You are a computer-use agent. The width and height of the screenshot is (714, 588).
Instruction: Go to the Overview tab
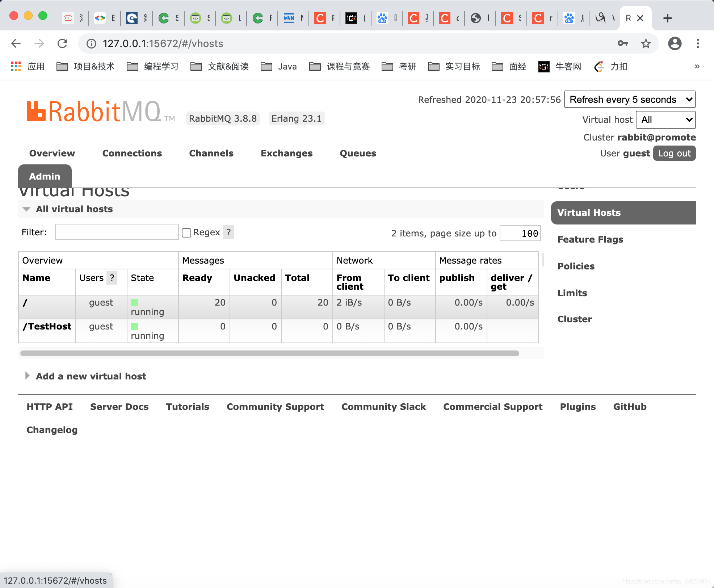tap(52, 153)
